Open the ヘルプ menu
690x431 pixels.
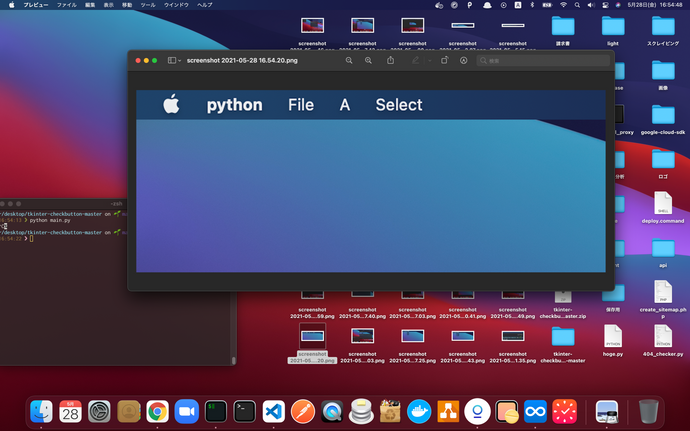point(205,5)
